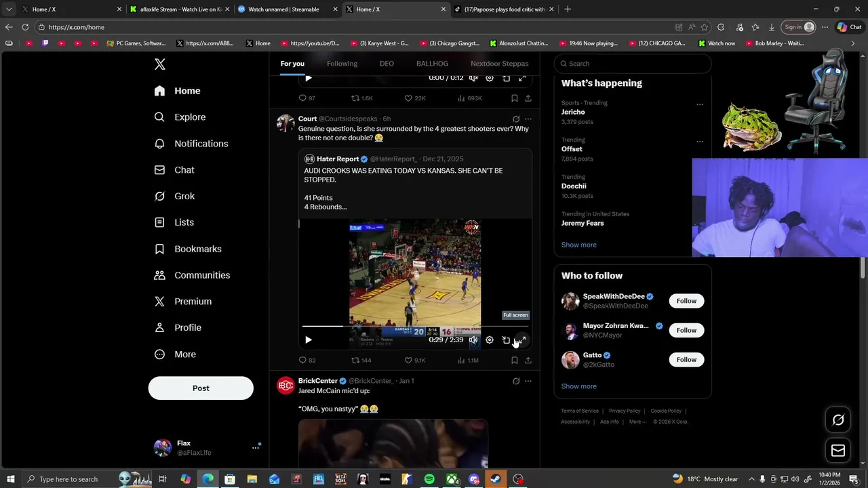Switch to the BALLHOG tab

coord(432,64)
